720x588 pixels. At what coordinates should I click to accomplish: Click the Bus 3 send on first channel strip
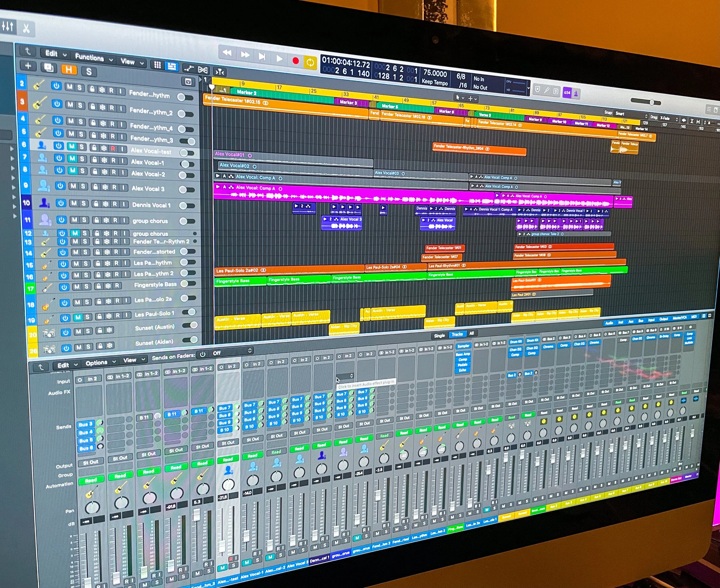coord(86,425)
